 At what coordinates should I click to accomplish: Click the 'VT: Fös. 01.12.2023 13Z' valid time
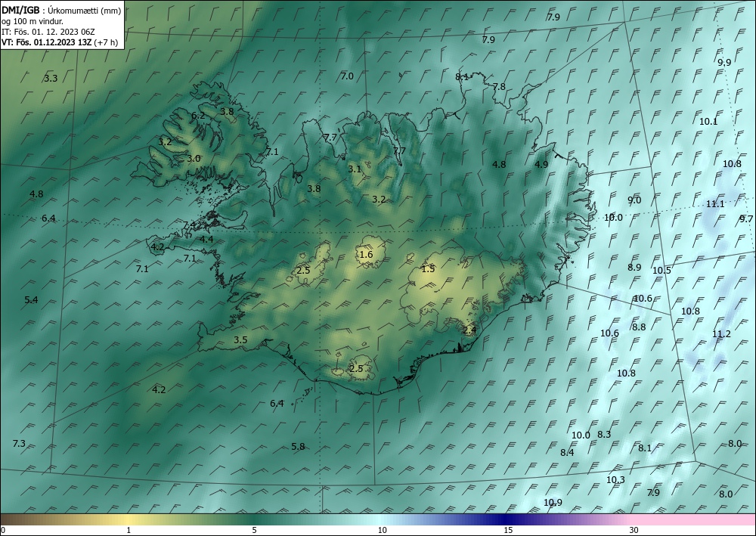(46, 42)
